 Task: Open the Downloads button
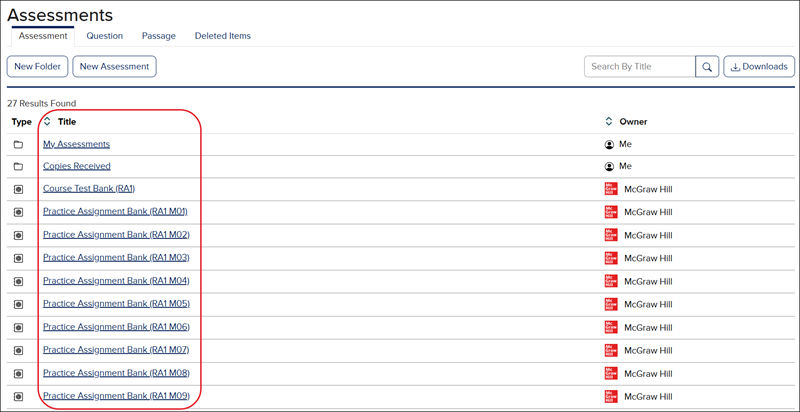coord(759,67)
